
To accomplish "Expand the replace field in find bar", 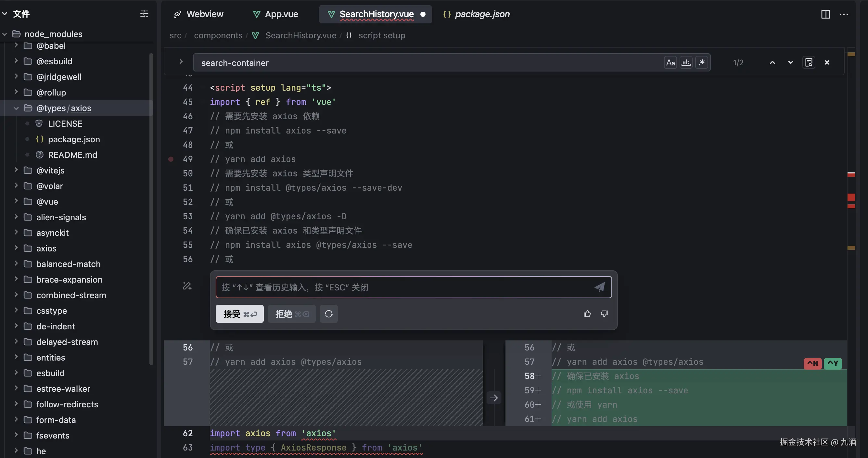I will coord(181,61).
